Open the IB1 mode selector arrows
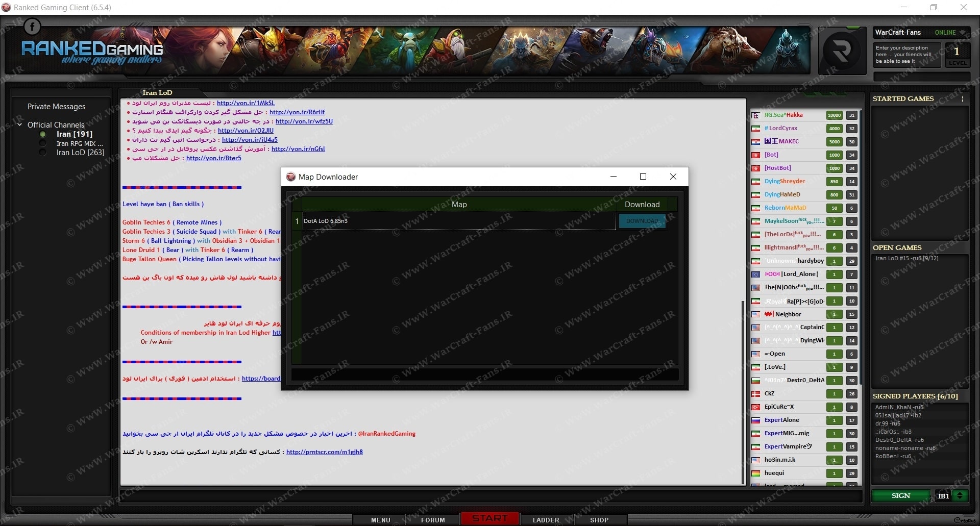 coord(961,495)
